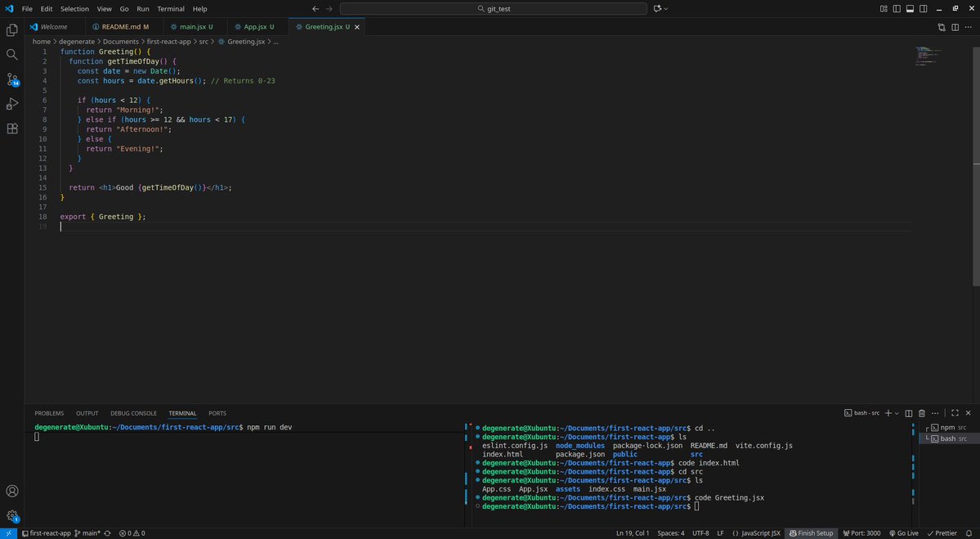Open the Go menu

pyautogui.click(x=123, y=9)
